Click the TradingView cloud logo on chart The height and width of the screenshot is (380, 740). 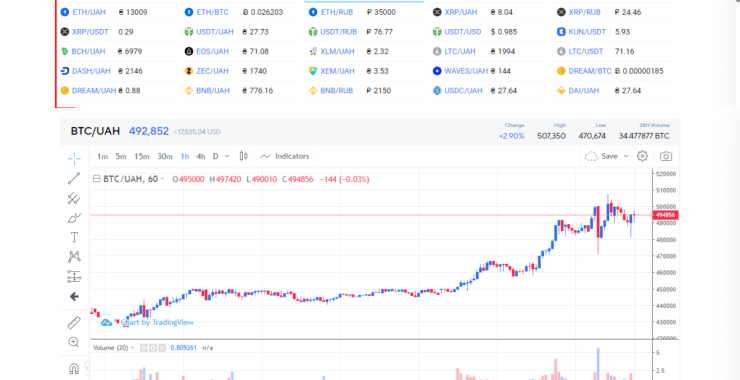click(106, 322)
